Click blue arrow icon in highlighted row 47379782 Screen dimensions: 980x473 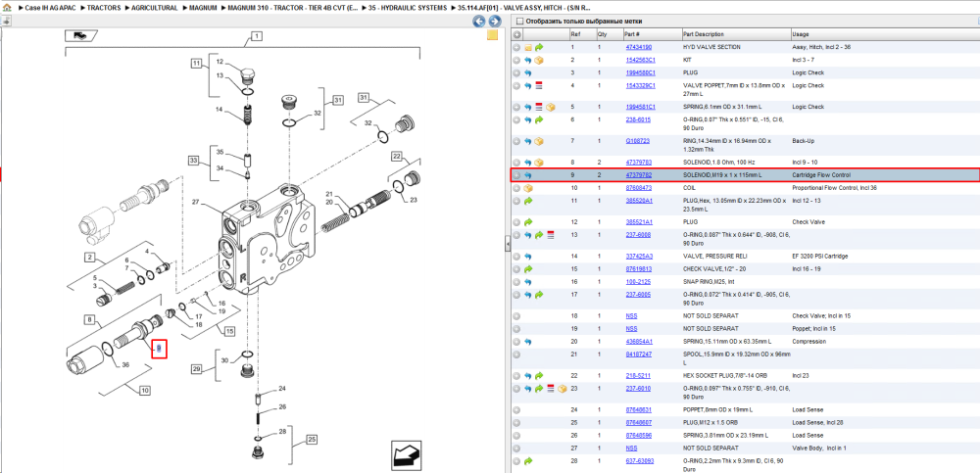coord(528,175)
